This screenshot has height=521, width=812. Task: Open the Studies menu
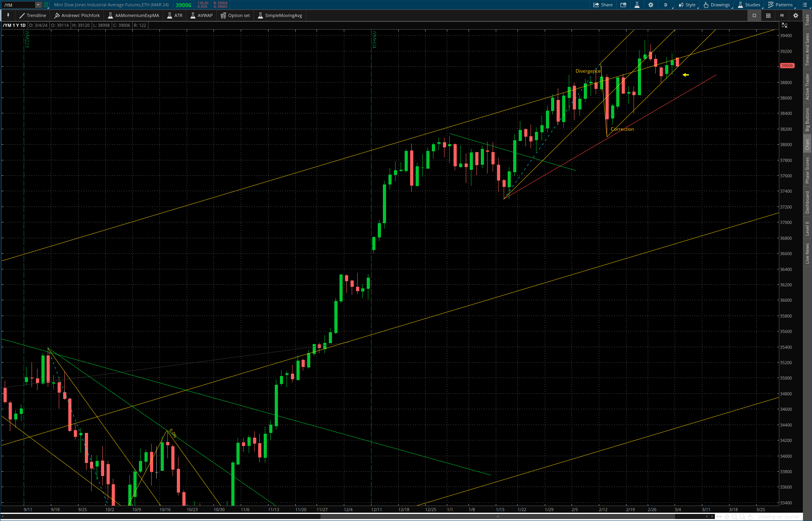(749, 5)
